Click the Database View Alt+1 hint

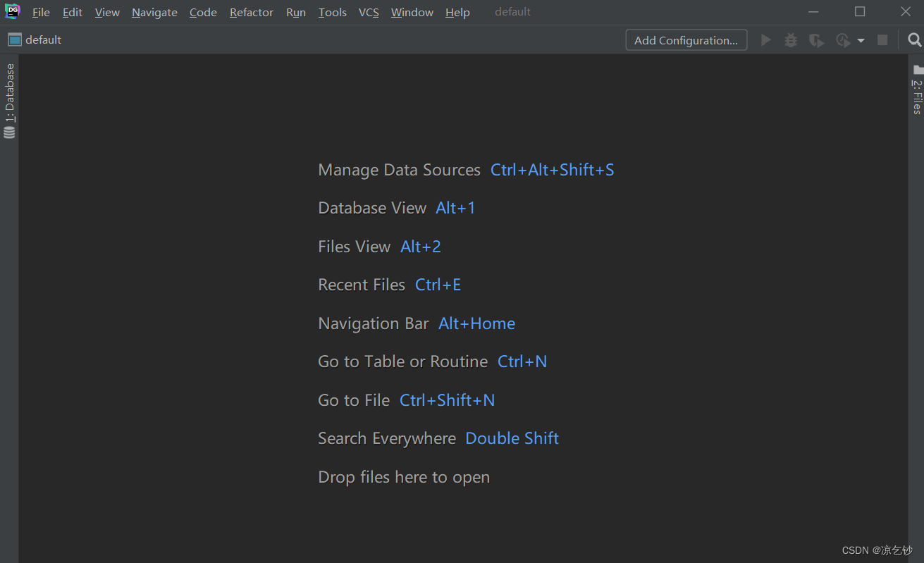(397, 208)
